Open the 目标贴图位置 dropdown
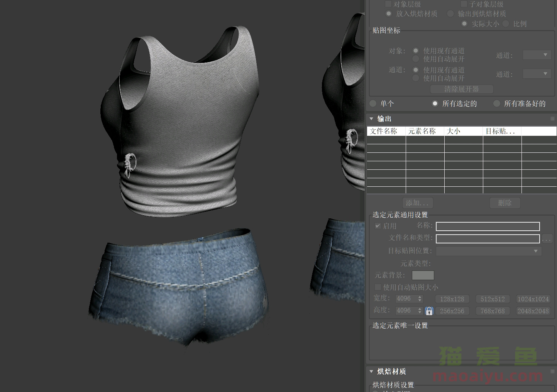557x392 pixels. (488, 251)
